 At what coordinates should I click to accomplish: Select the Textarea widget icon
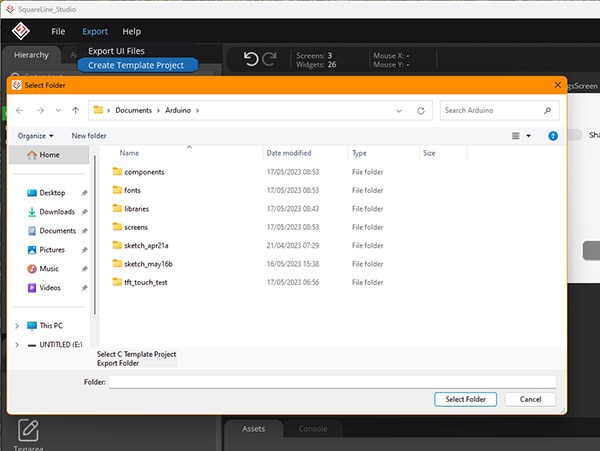(28, 430)
